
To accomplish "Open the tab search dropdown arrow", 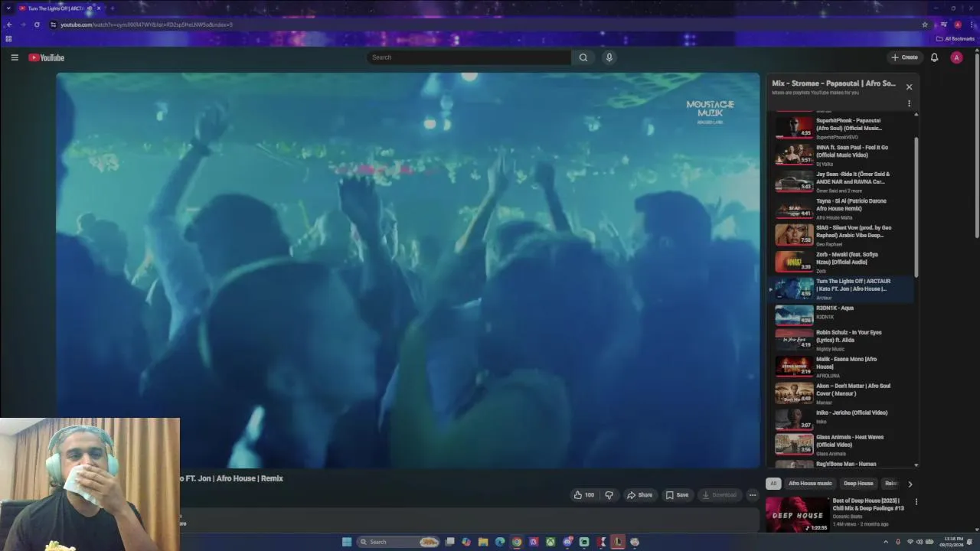I will pyautogui.click(x=8, y=8).
